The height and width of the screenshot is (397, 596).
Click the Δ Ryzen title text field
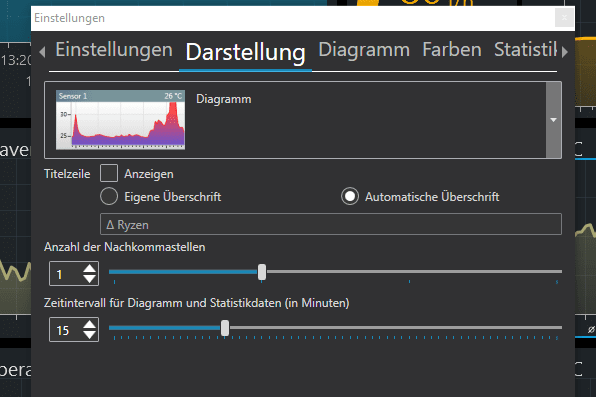pos(331,224)
